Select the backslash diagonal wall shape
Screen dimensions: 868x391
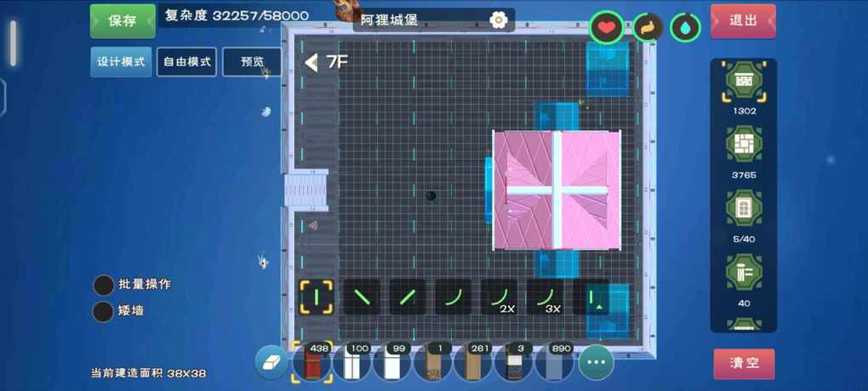[x=362, y=296]
